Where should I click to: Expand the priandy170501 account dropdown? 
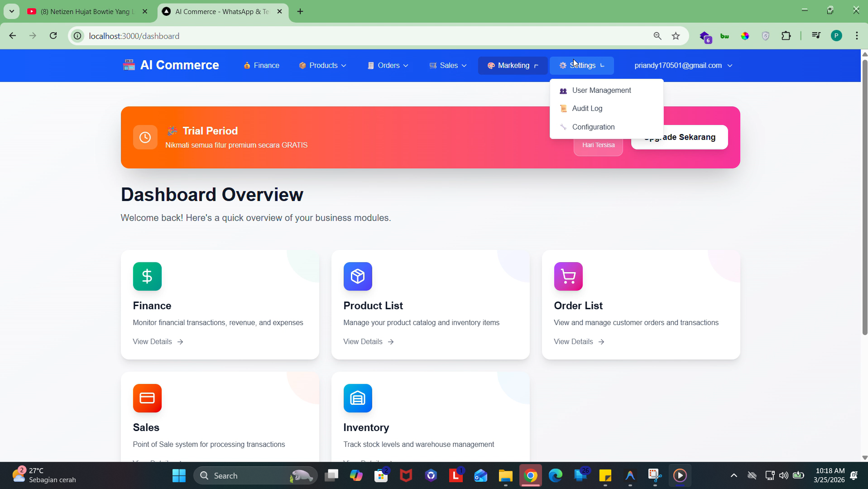[683, 65]
